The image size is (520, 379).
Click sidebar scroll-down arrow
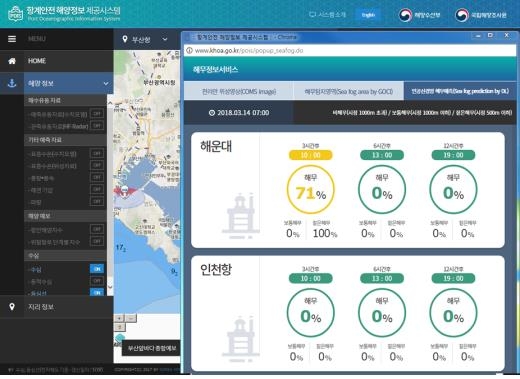coord(110,287)
